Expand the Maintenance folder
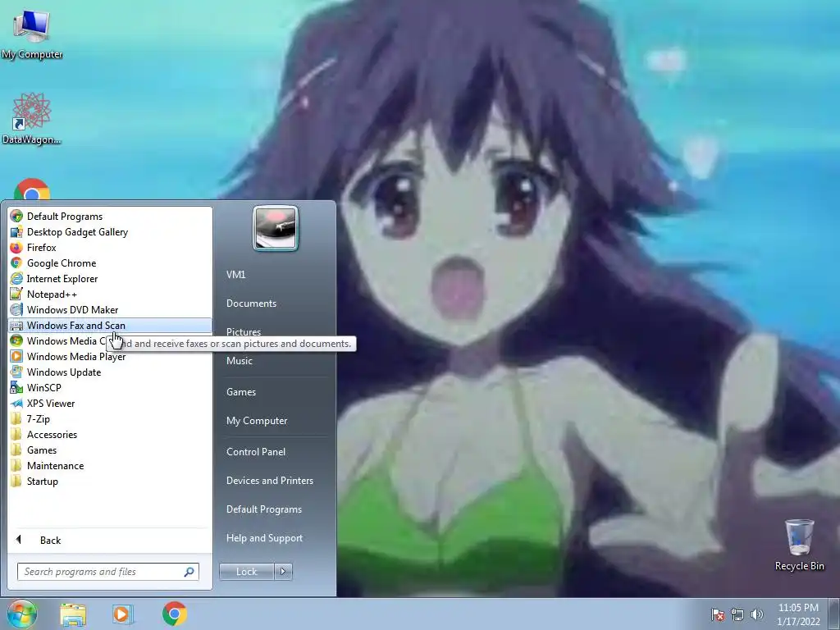Screen dimensions: 840x630 click(x=110, y=466)
